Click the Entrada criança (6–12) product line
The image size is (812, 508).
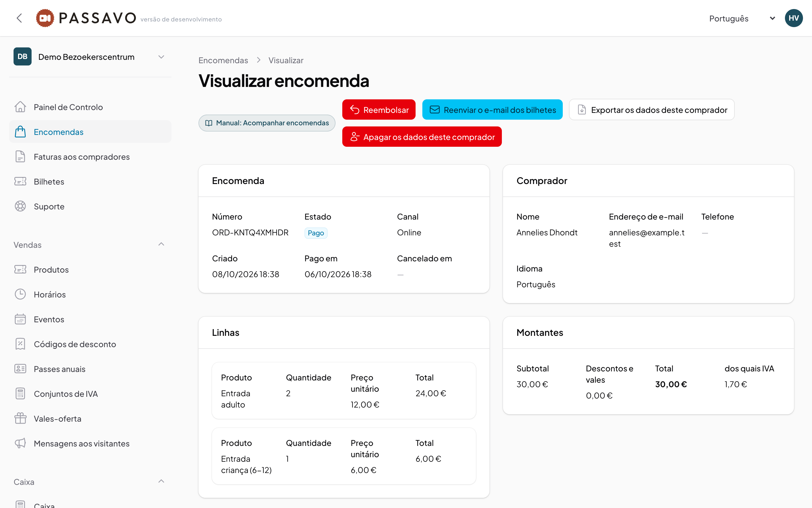pos(344,456)
